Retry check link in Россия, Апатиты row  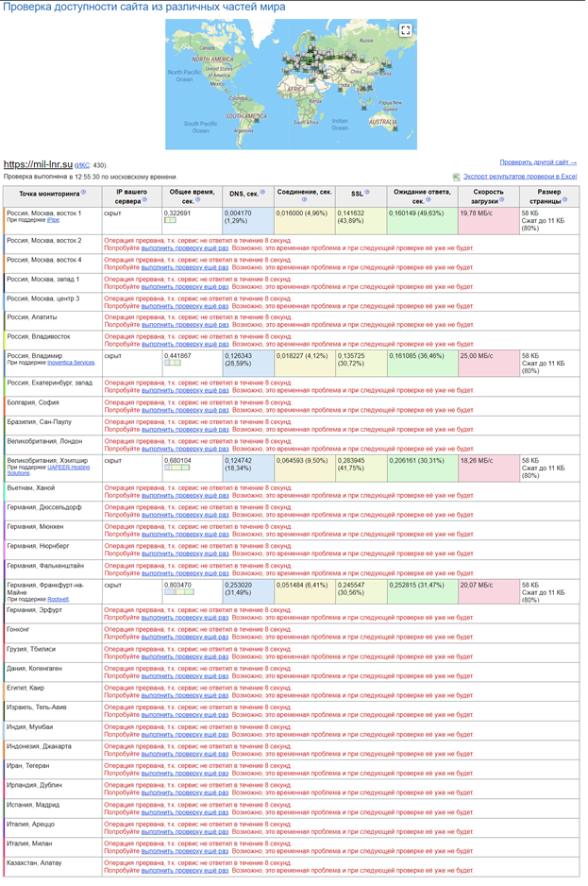(185, 325)
